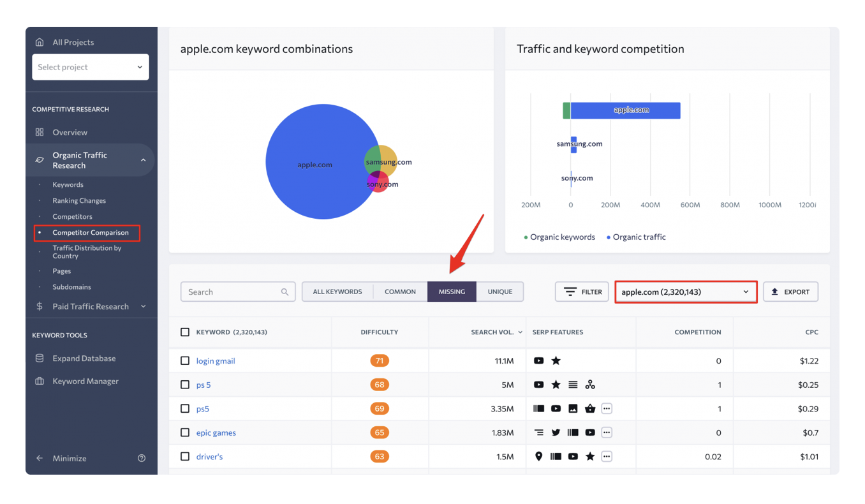
Task: Click the more features ellipsis in ps5 row
Action: 607,408
